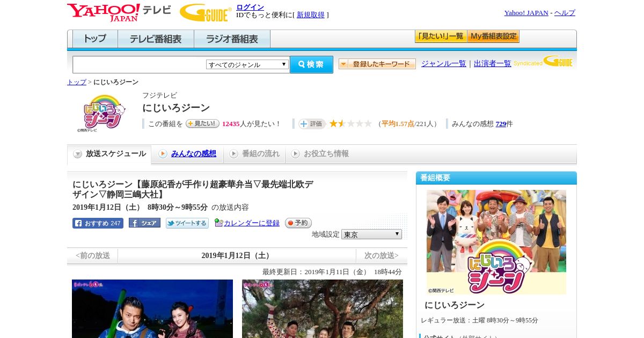Expand the すべてのジャンル genre dropdown
Viewport: 644px width, 338px height.
[247, 64]
